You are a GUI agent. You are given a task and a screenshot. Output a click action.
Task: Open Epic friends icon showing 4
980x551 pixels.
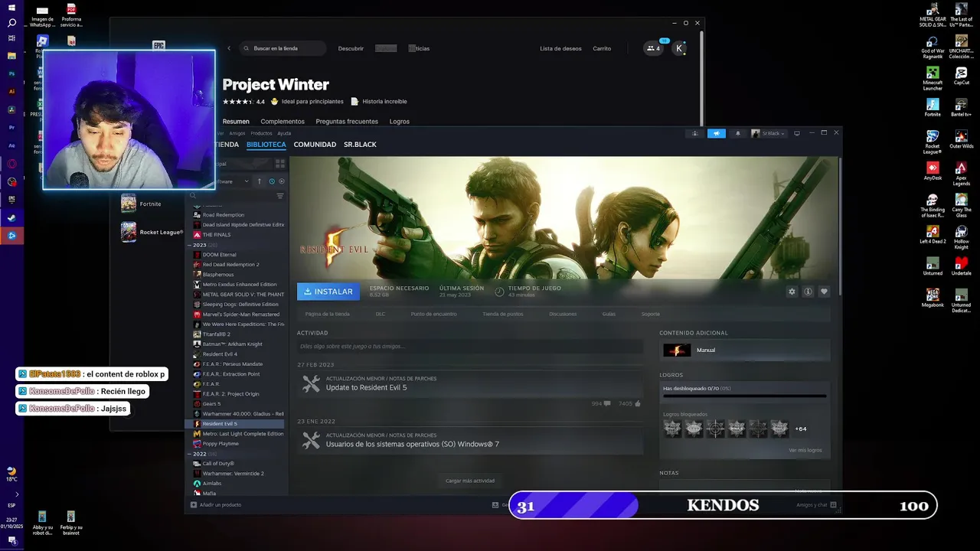(653, 48)
